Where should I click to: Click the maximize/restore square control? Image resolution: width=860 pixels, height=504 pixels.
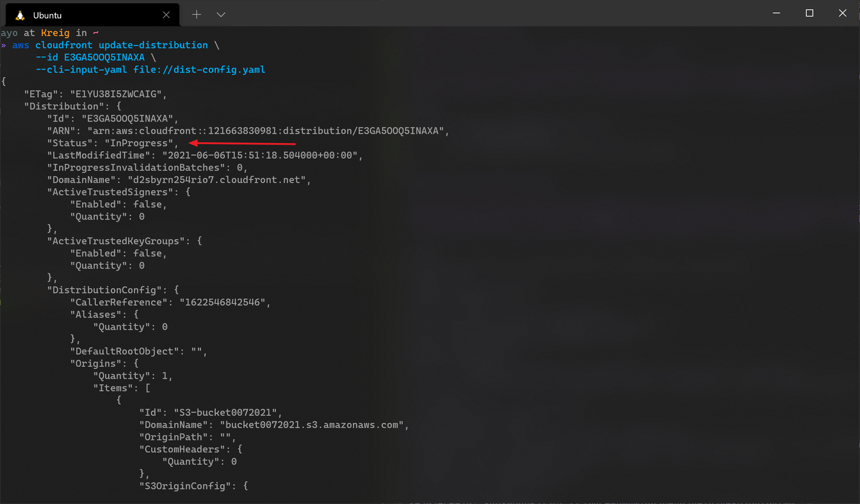[809, 13]
